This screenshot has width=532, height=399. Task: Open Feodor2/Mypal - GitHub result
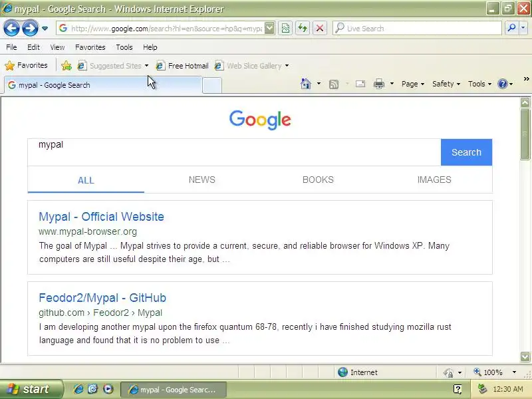(102, 298)
